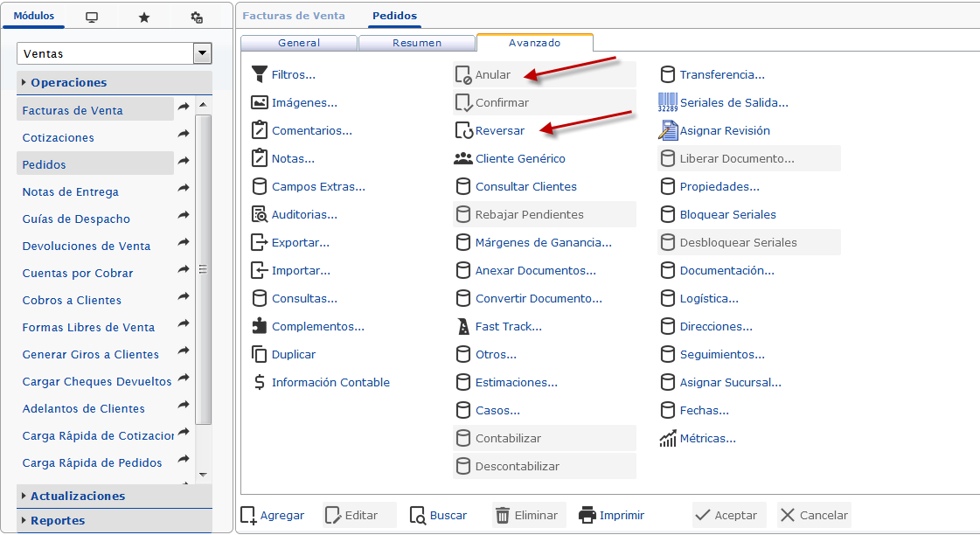Click the Buscar magnifier document icon

(x=418, y=515)
